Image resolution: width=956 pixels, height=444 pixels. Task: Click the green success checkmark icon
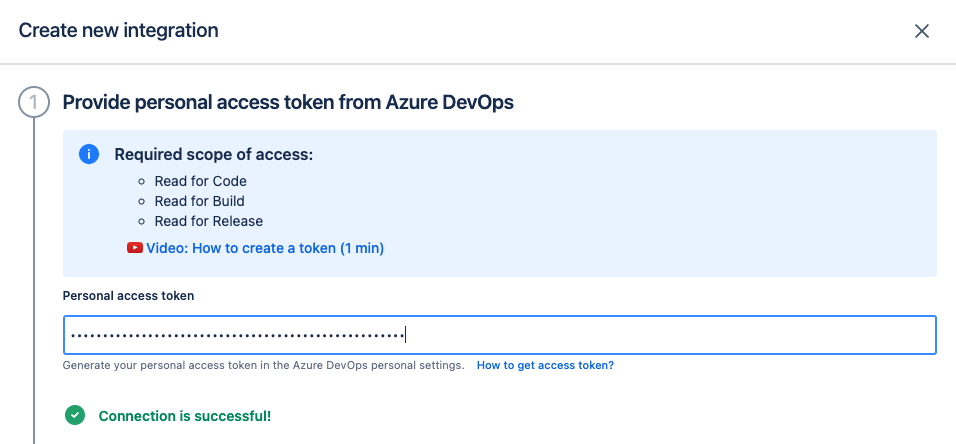pyautogui.click(x=75, y=415)
